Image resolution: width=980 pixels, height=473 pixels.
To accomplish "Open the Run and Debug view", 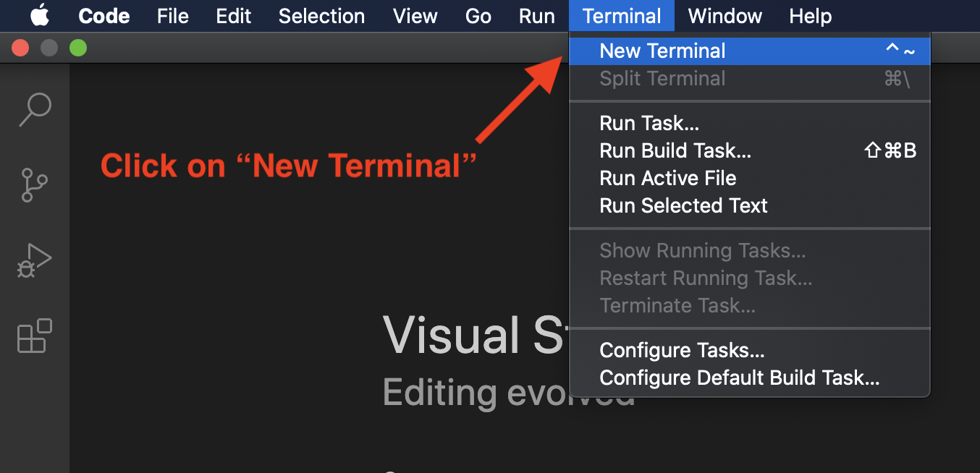I will click(x=33, y=260).
